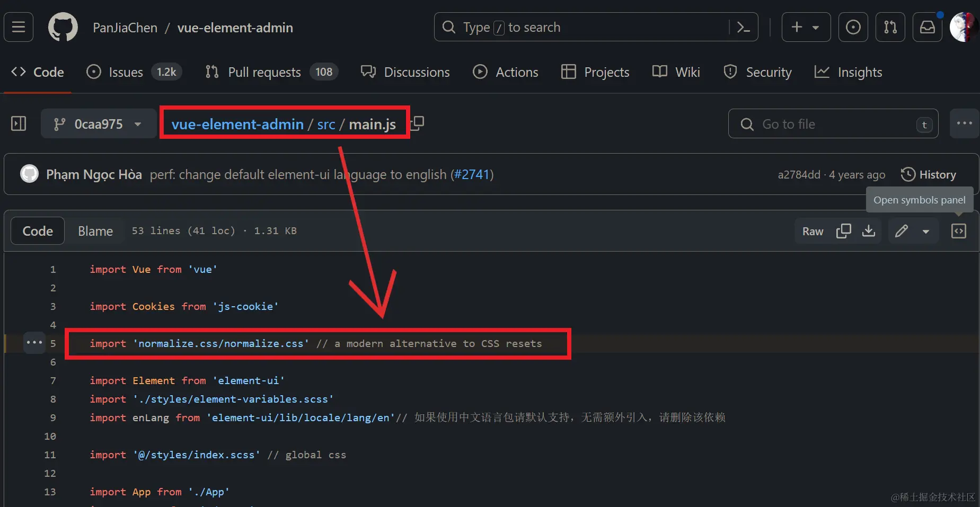Select line number 7
The width and height of the screenshot is (980, 507).
[x=52, y=380]
